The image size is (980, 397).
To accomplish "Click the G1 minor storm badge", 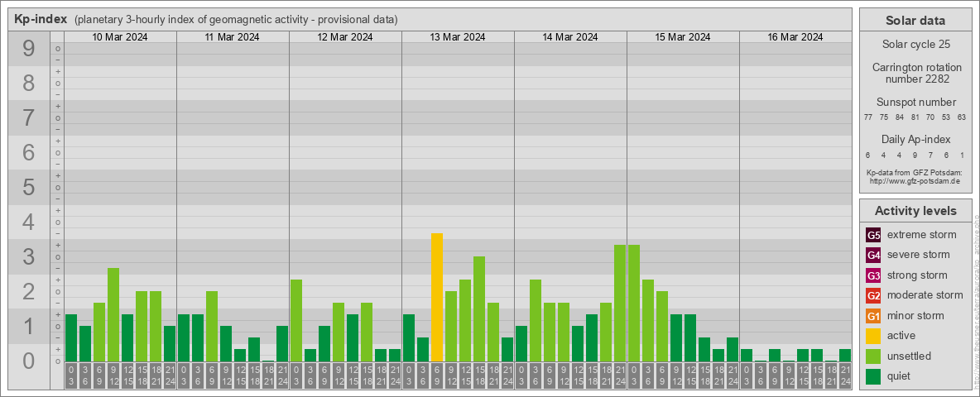I will tap(873, 316).
